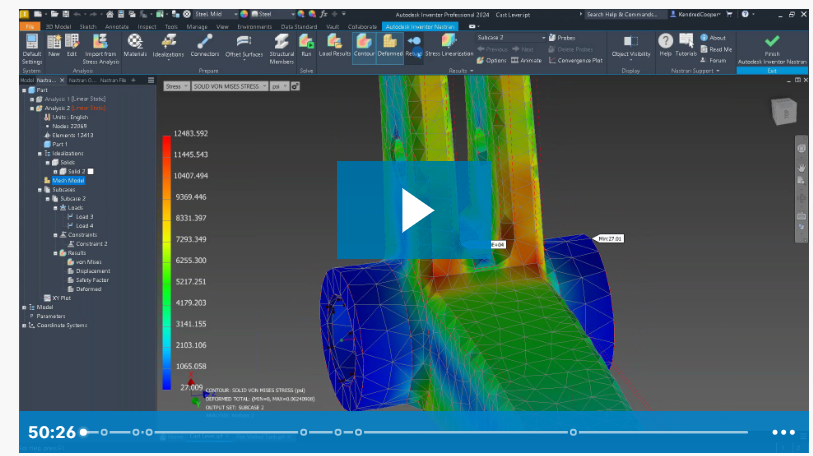Open Nastran Help

coord(665,46)
